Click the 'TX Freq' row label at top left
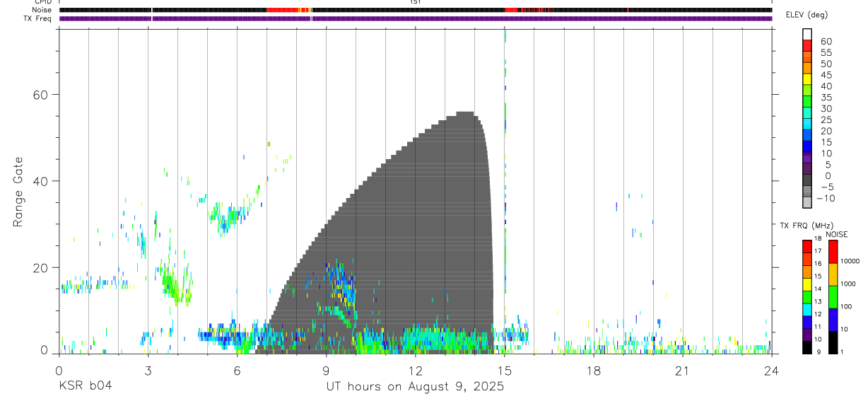 coord(39,18)
